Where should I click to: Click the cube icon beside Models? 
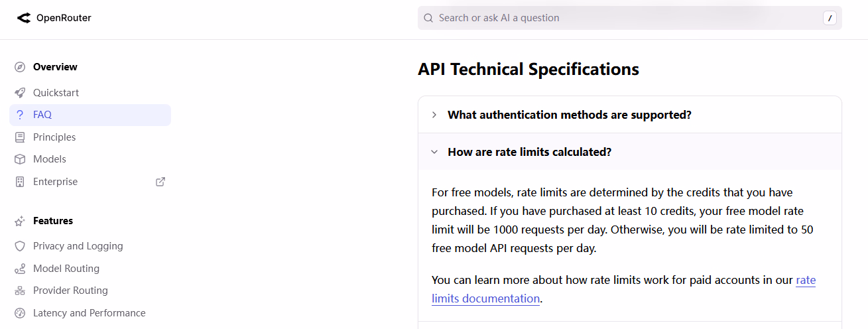click(x=20, y=159)
